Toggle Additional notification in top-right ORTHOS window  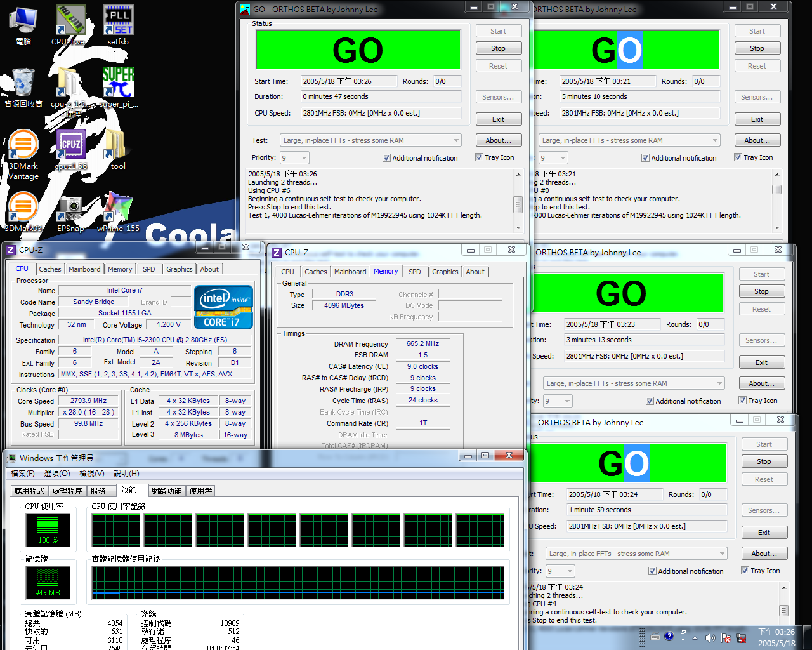pos(645,158)
